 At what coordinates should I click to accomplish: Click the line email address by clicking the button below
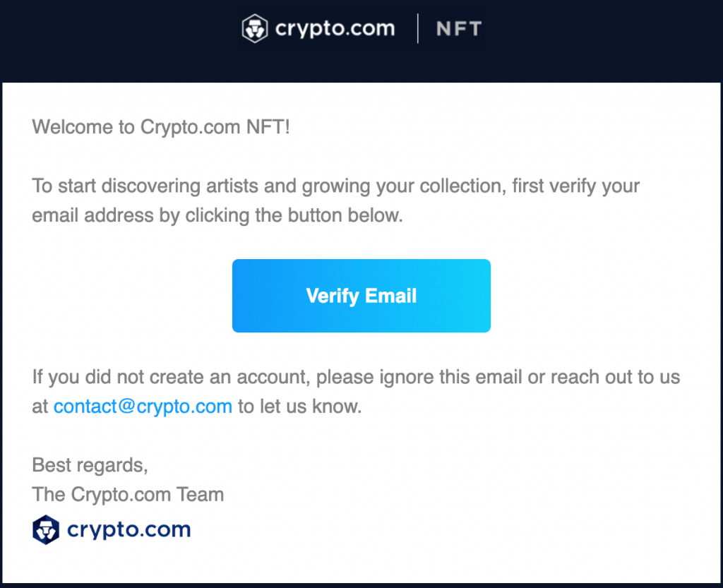217,215
